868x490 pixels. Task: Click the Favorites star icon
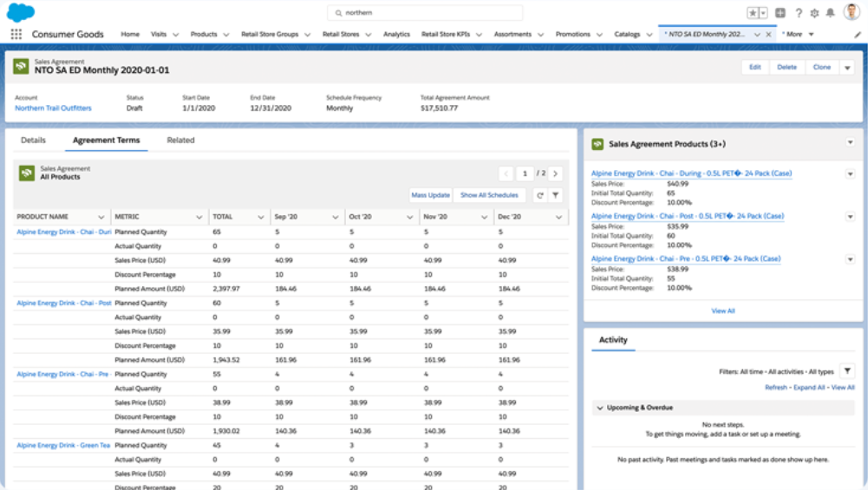pos(753,13)
